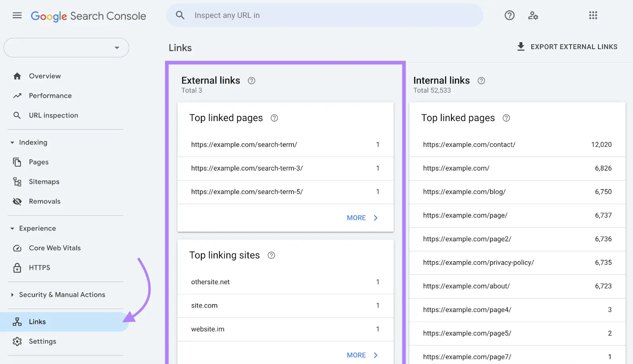Click MORE under Top linking sites
Screen dimensions: 633x364
point(356,355)
